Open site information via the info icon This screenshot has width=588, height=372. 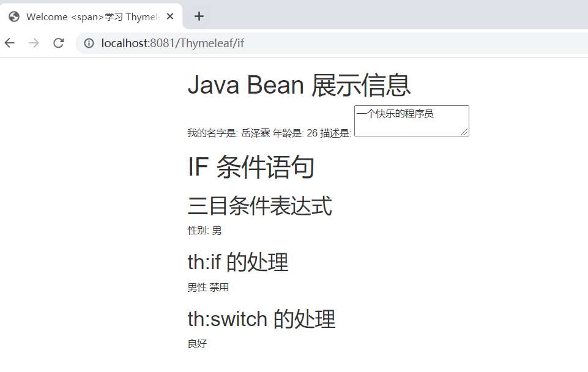click(89, 43)
